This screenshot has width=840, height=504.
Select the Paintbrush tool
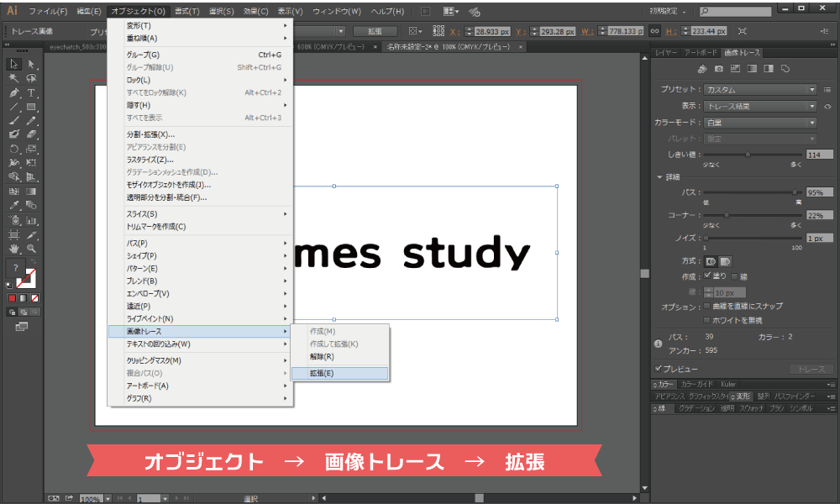click(14, 120)
